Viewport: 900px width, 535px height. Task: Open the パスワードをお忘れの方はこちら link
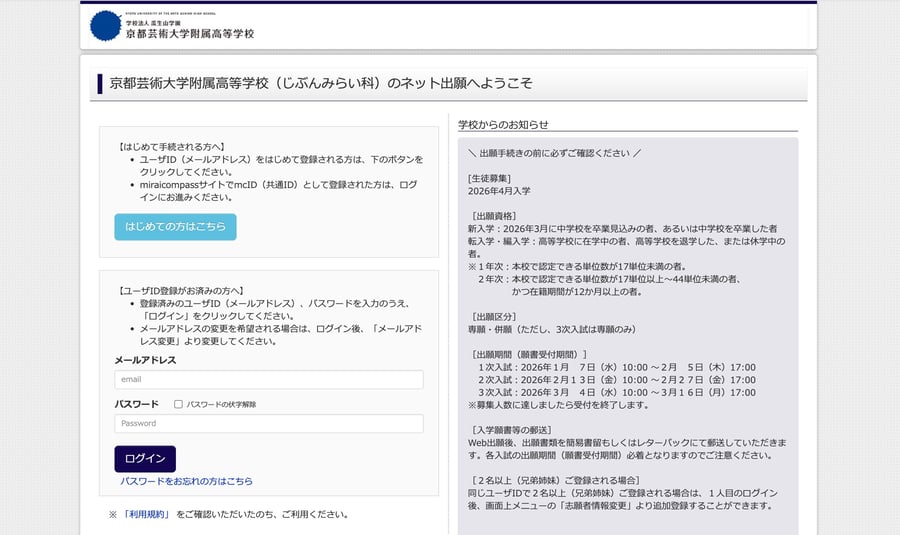186,481
